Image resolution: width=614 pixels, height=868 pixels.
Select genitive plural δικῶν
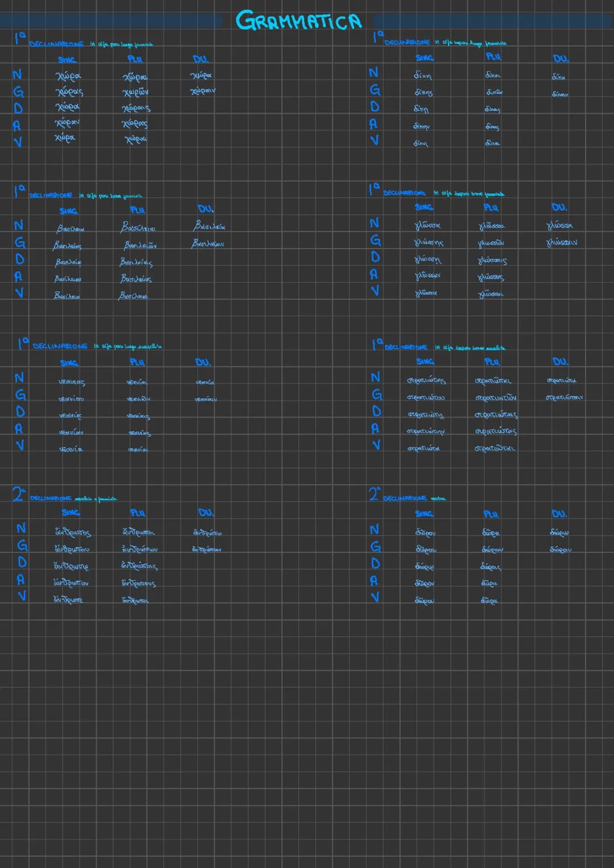tap(494, 92)
